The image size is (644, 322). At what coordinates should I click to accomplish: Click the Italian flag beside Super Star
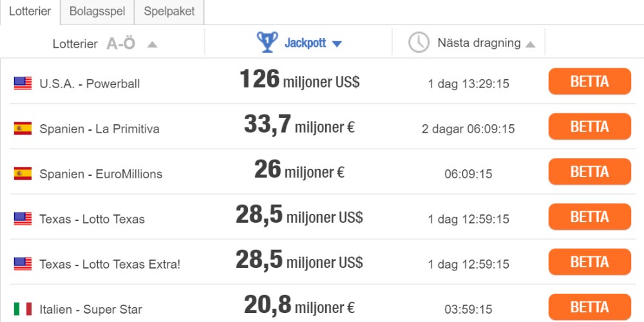point(23,308)
